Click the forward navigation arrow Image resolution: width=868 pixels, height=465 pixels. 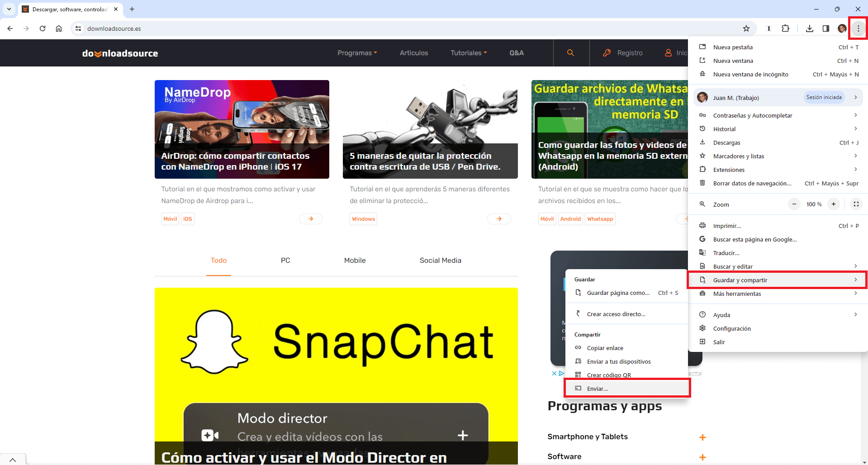[26, 28]
